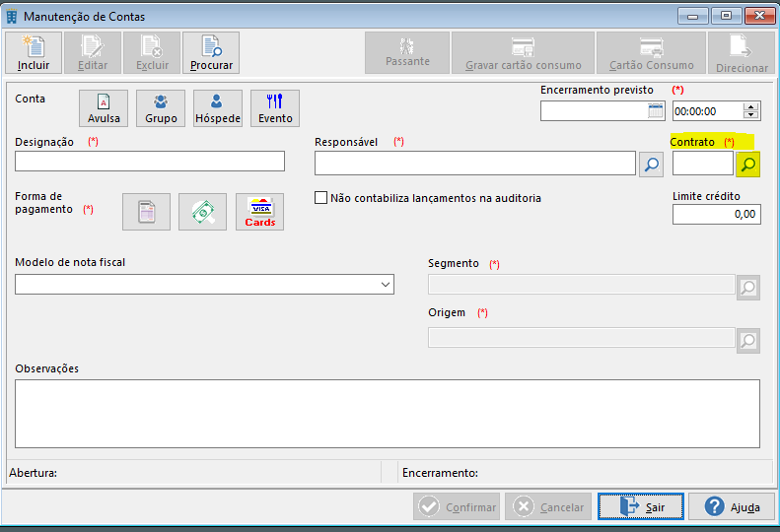Decrease the closing time value
The image size is (780, 532).
coord(751,115)
